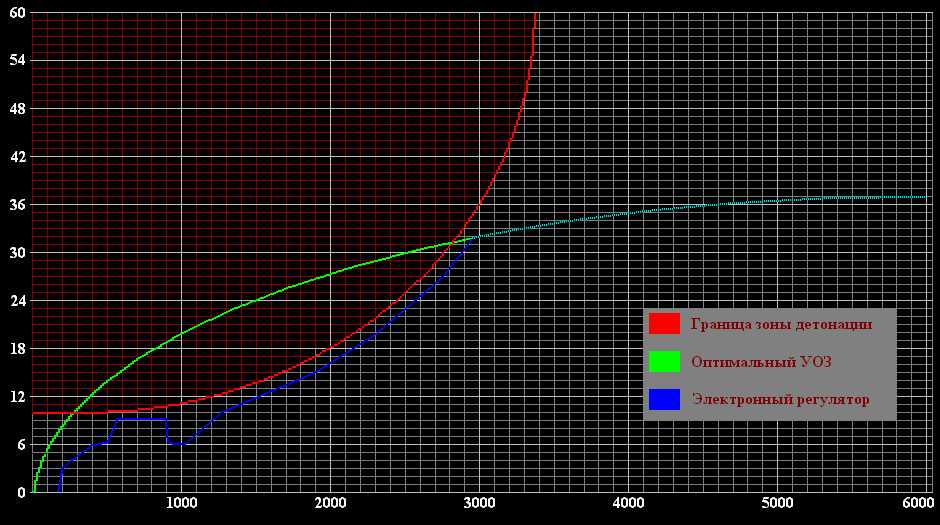This screenshot has width=940, height=525.
Task: Select the legend label "Оптимальный УОЗ"
Action: (761, 362)
